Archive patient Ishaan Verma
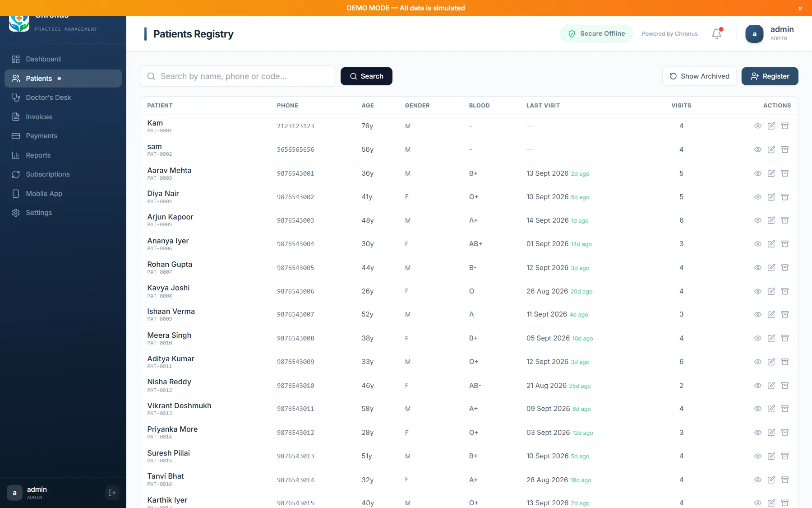 tap(785, 314)
